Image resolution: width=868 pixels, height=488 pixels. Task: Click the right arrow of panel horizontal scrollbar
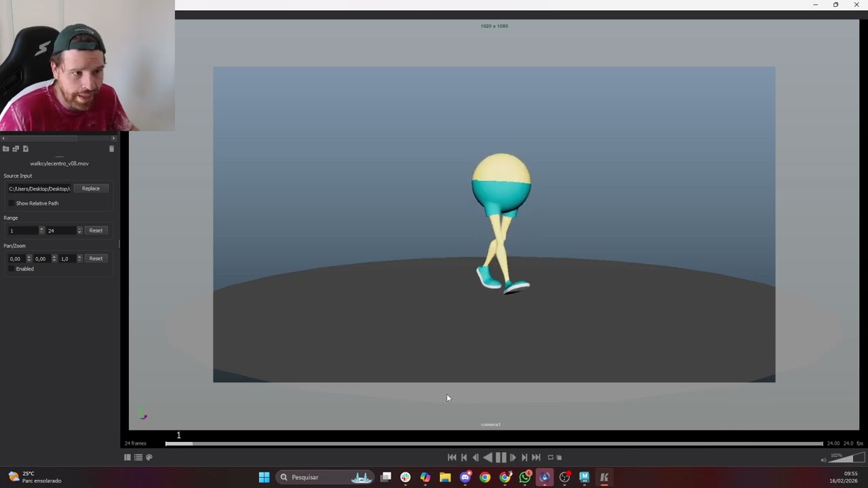114,138
